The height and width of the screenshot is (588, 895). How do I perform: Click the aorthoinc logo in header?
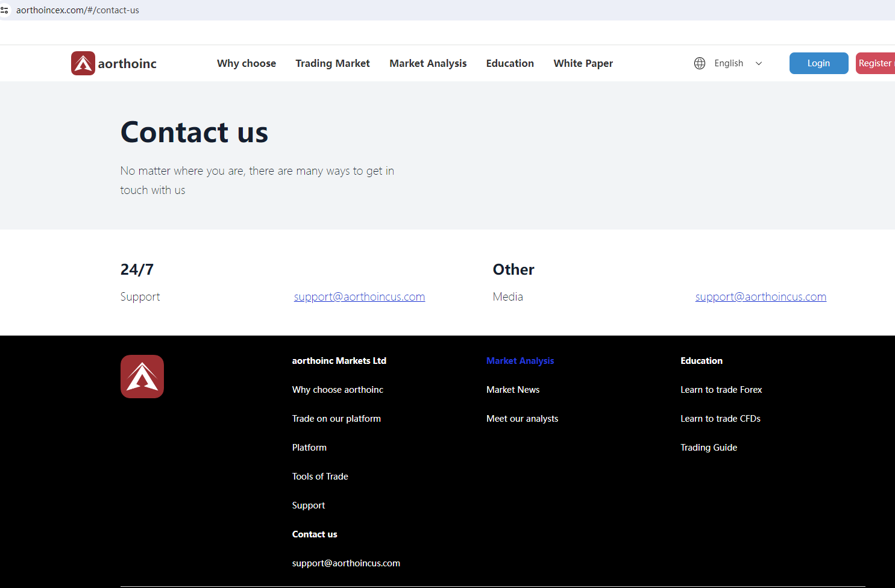114,63
